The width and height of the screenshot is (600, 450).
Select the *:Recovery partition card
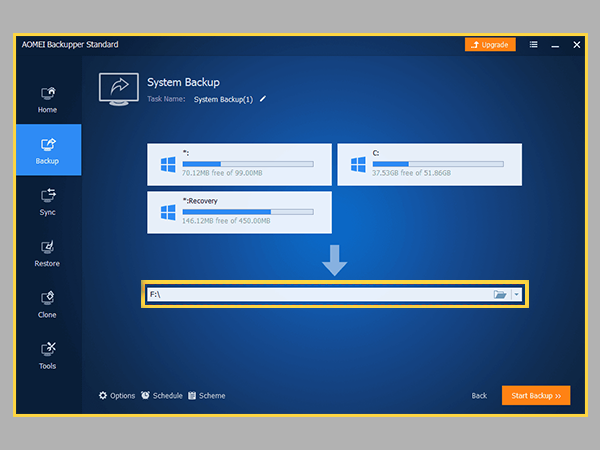(239, 212)
